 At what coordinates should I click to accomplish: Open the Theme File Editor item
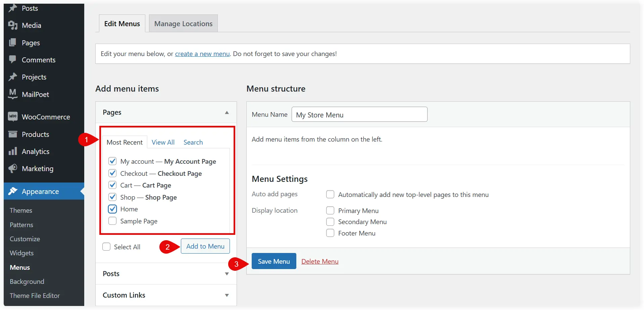coord(35,296)
